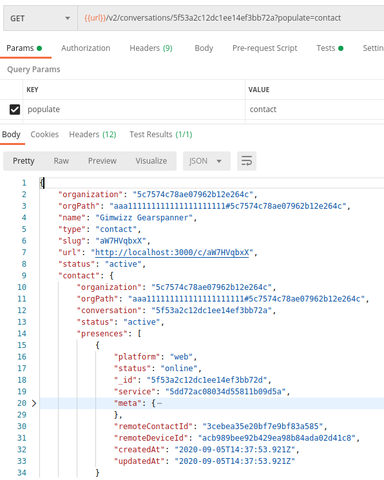This screenshot has height=480, width=384.
Task: Toggle the line wrap icon
Action: 247,161
